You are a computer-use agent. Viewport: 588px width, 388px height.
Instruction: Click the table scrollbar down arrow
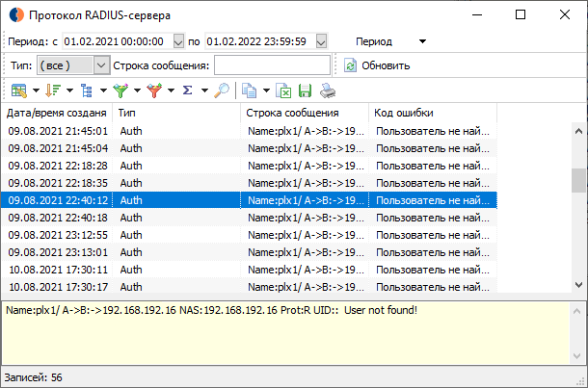tap(578, 285)
